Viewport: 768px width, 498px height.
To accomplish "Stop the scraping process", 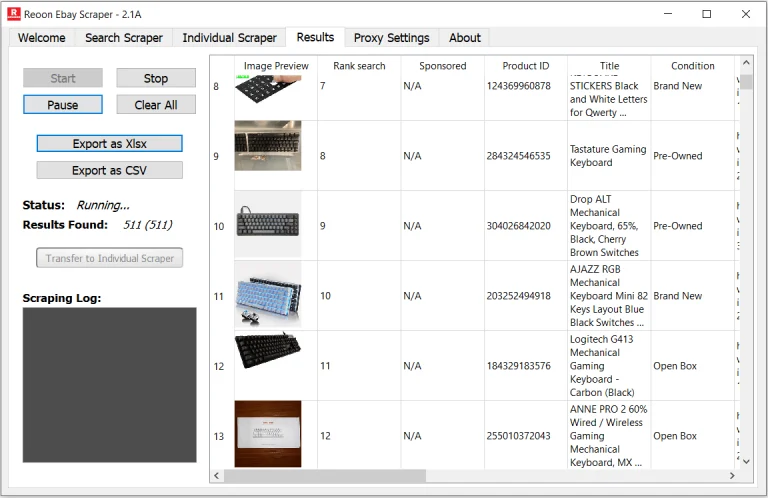I will click(x=156, y=78).
